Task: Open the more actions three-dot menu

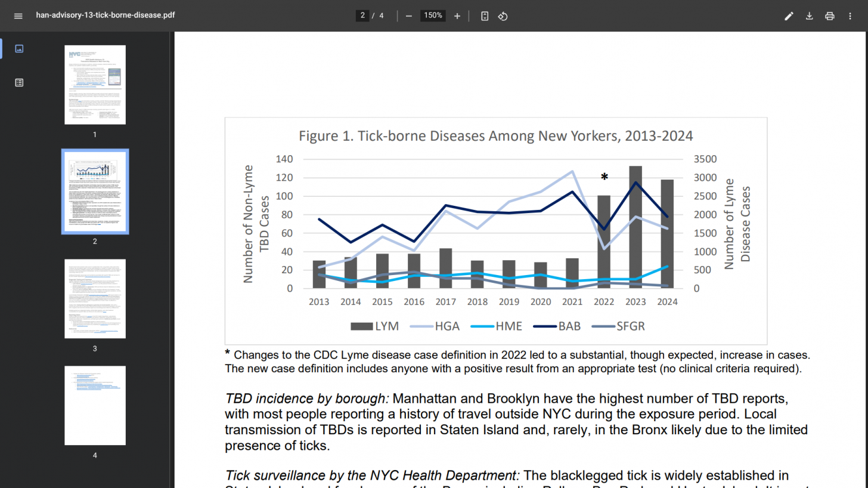Action: 850,16
